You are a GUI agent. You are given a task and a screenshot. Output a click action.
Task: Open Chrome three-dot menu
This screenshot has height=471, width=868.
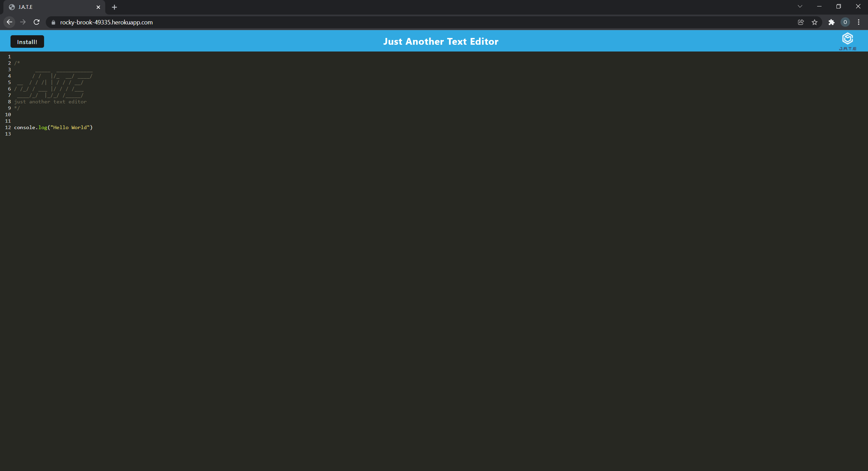tap(859, 22)
